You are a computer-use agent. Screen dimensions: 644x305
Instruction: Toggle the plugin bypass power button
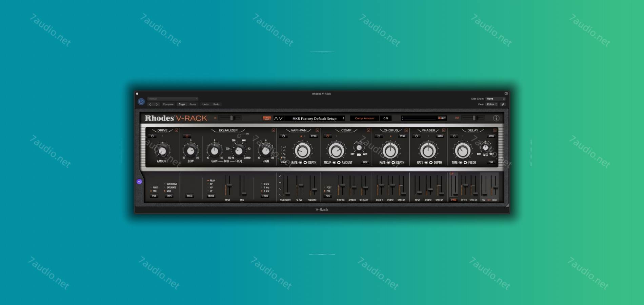(x=141, y=101)
